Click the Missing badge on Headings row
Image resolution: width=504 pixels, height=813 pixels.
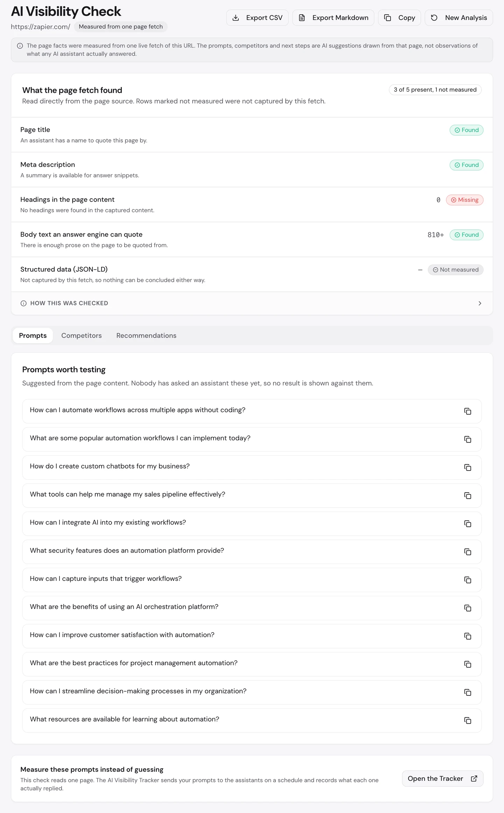464,200
